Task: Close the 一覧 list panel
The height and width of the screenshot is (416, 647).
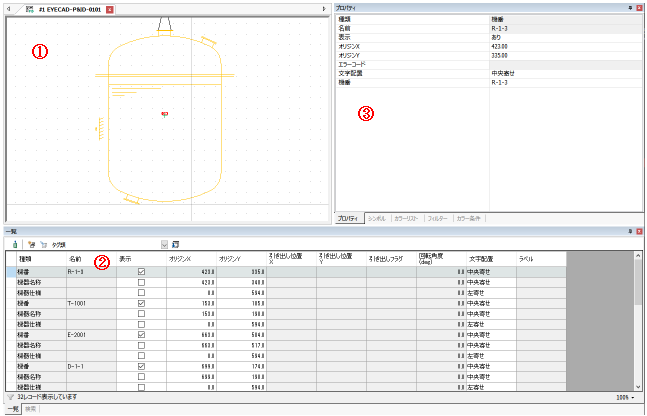Action: tap(640, 232)
